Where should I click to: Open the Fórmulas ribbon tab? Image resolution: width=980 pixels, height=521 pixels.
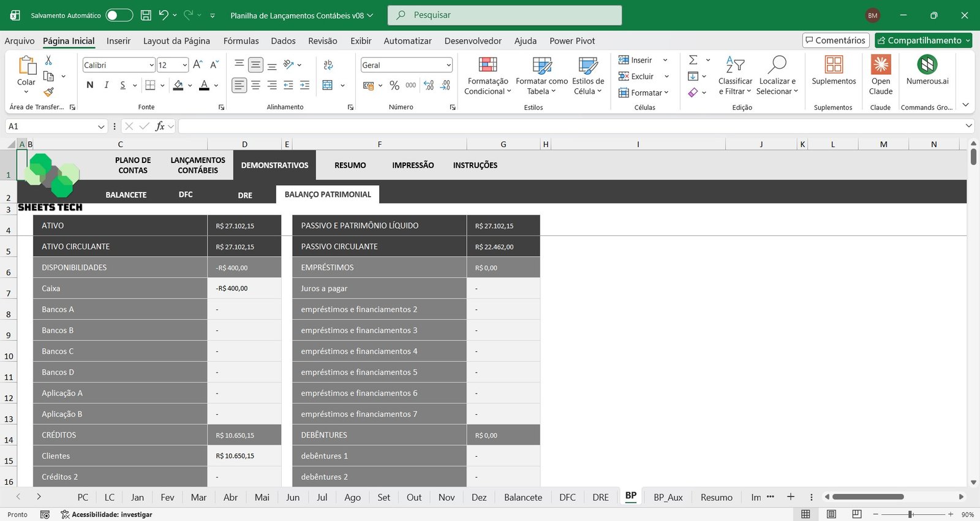pyautogui.click(x=241, y=41)
